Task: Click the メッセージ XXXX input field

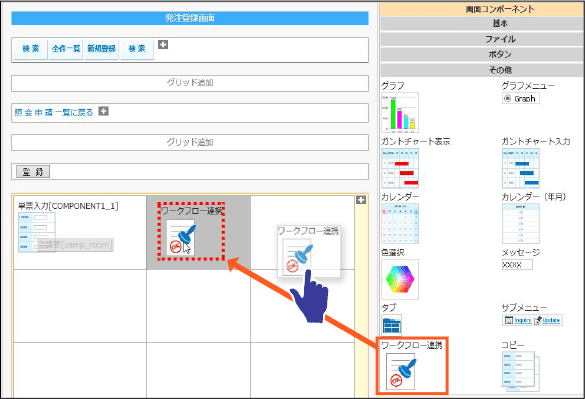Action: tap(517, 265)
